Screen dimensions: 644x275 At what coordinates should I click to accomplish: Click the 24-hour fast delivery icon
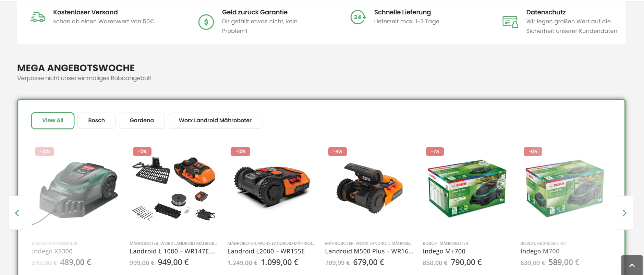[x=358, y=17]
